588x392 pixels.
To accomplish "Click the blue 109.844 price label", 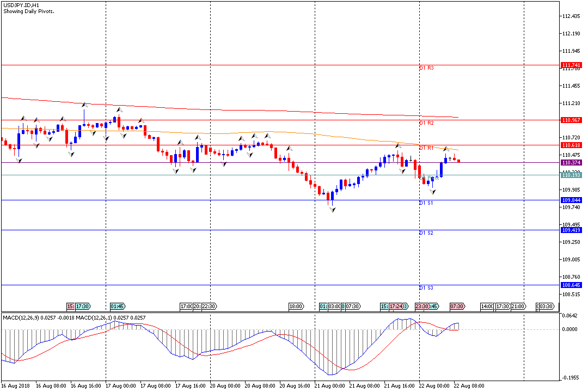I will tap(571, 200).
